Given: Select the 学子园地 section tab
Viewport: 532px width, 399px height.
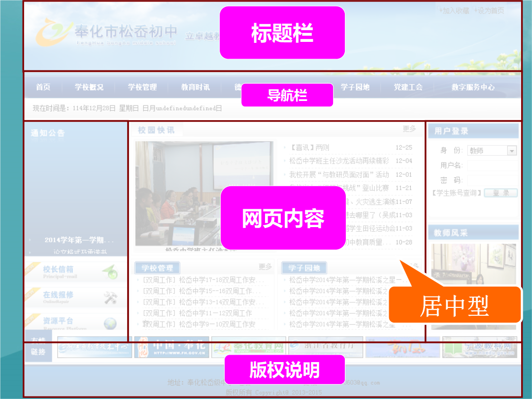Looking at the screenshot, I should coord(304,267).
